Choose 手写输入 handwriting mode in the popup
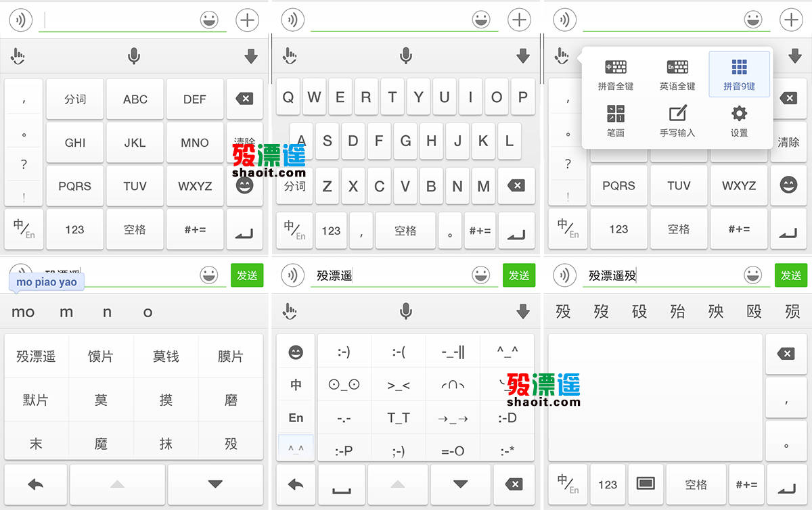This screenshot has height=510, width=812. (x=677, y=121)
